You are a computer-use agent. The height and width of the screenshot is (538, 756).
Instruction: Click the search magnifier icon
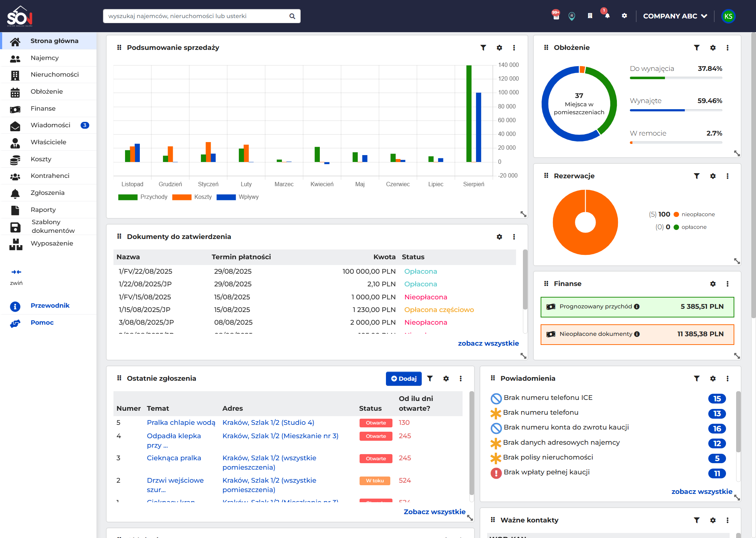pyautogui.click(x=292, y=16)
